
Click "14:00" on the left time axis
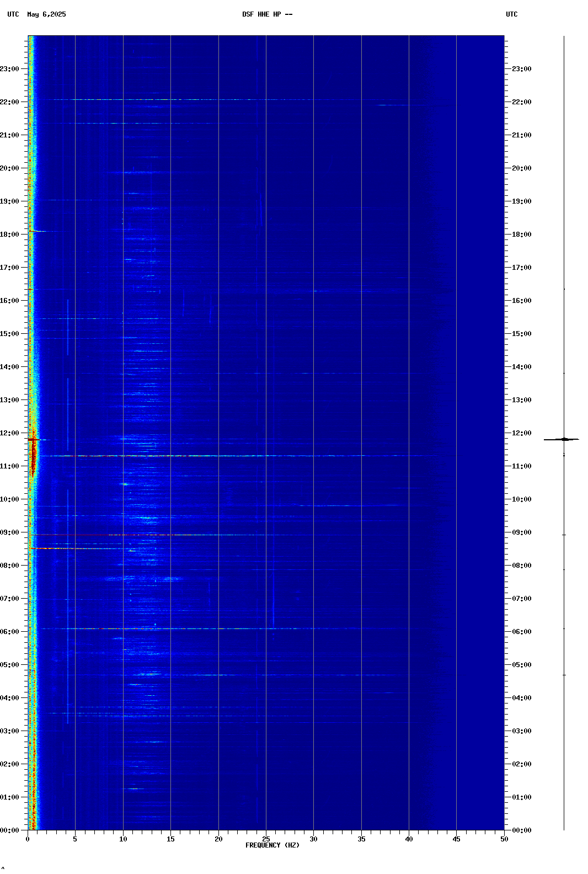point(9,367)
